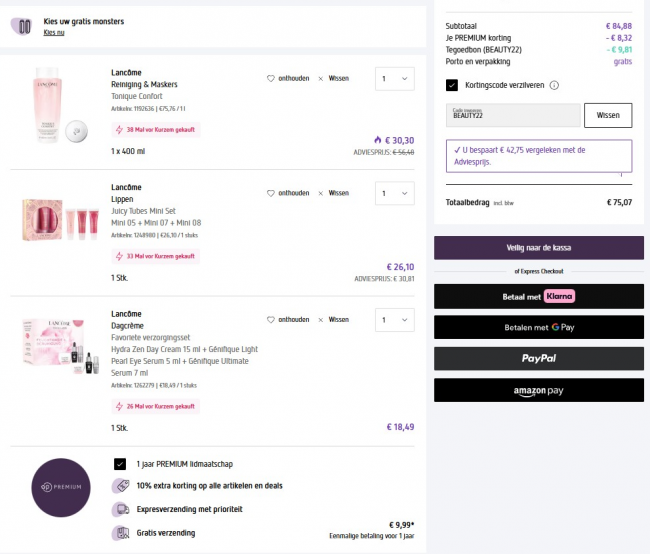
Task: Open quantity dropdown for Tonique Confort
Action: [394, 79]
